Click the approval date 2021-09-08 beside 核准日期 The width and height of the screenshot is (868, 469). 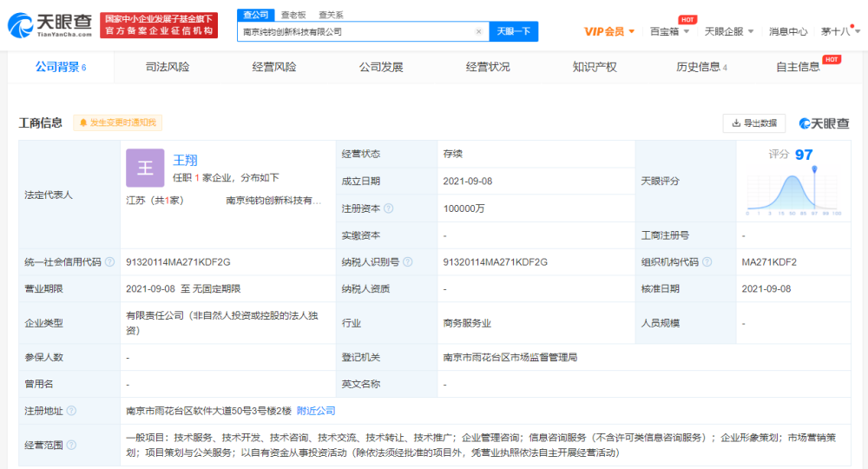(x=766, y=288)
